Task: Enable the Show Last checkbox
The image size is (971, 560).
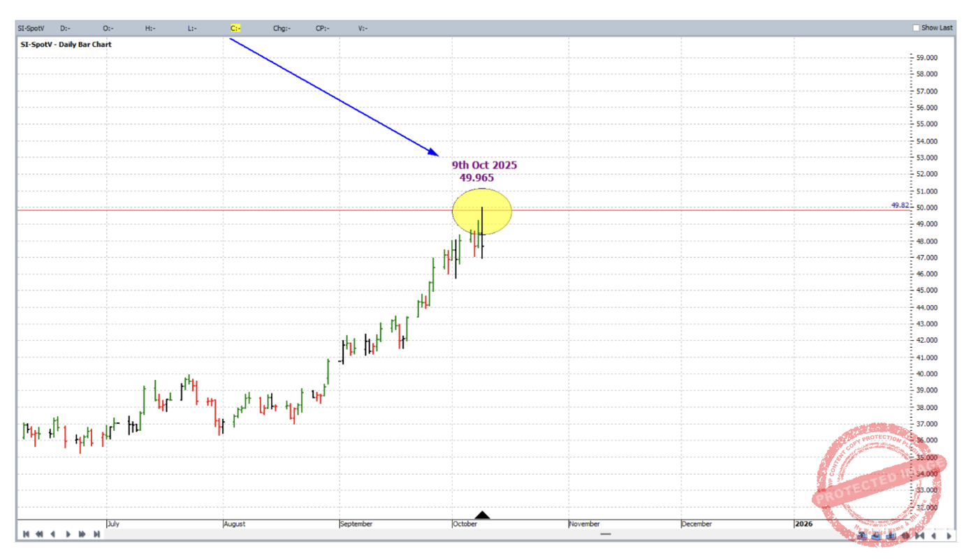Action: [917, 28]
